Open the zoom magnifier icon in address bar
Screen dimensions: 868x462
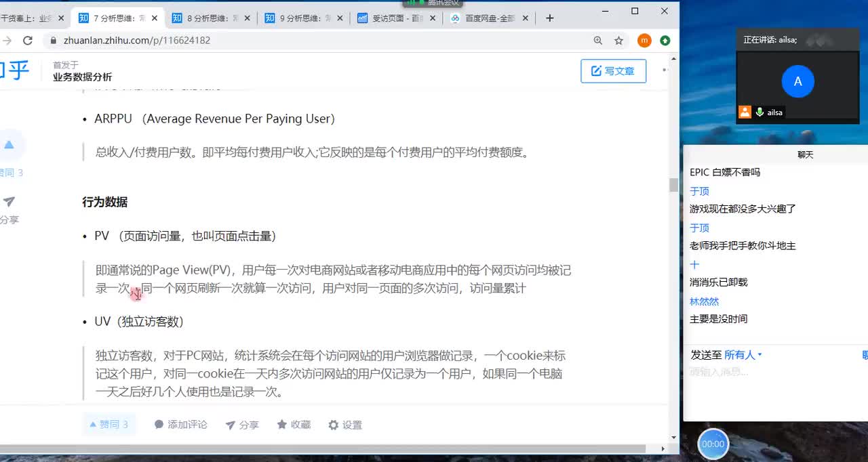pyautogui.click(x=598, y=41)
